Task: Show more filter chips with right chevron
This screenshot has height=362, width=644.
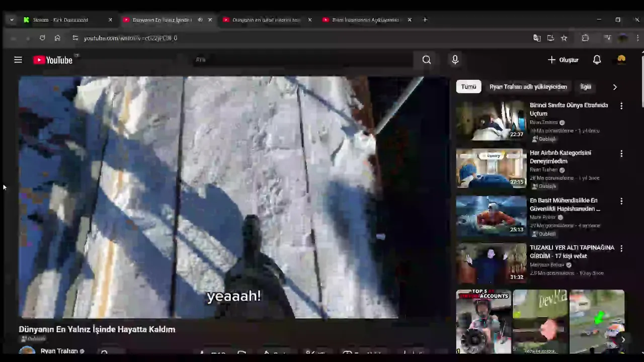Action: click(615, 87)
